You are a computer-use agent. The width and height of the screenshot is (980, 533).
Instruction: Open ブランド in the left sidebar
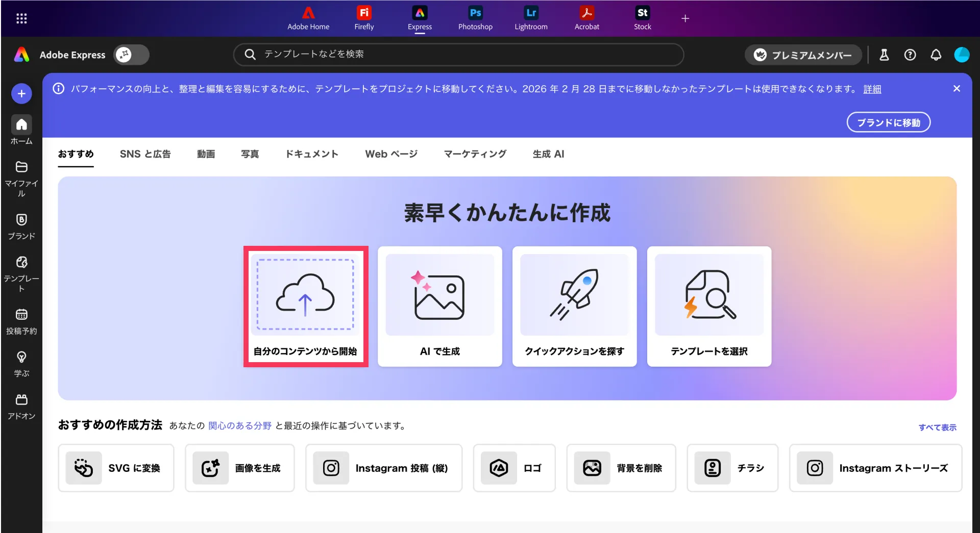[21, 226]
